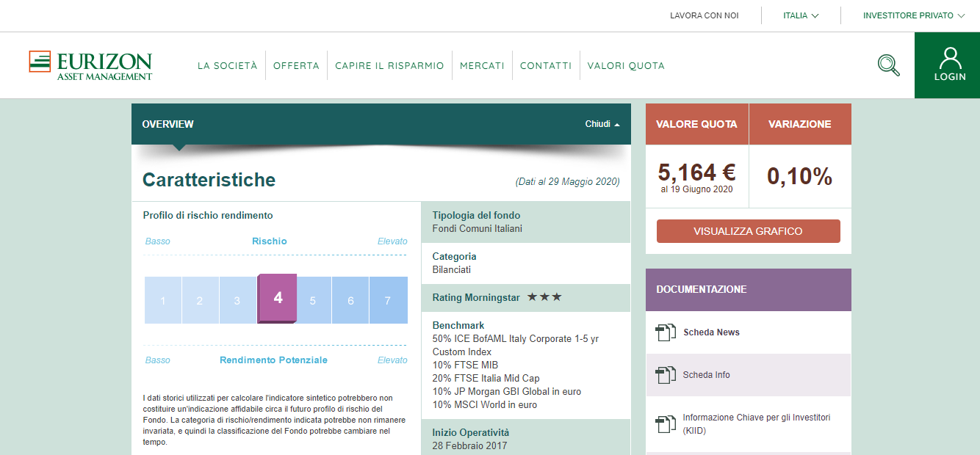
Task: Open the Scheda News document link
Action: click(711, 332)
